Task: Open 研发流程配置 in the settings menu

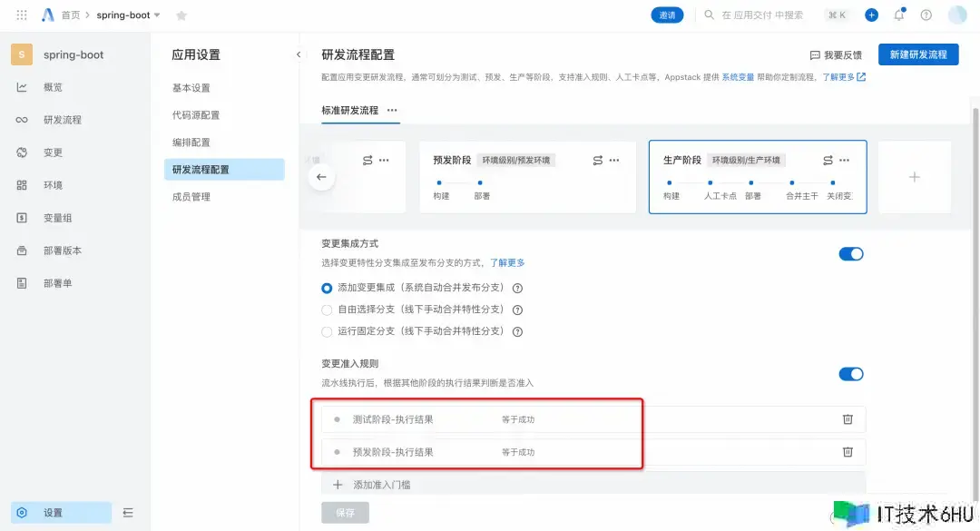Action: 201,170
